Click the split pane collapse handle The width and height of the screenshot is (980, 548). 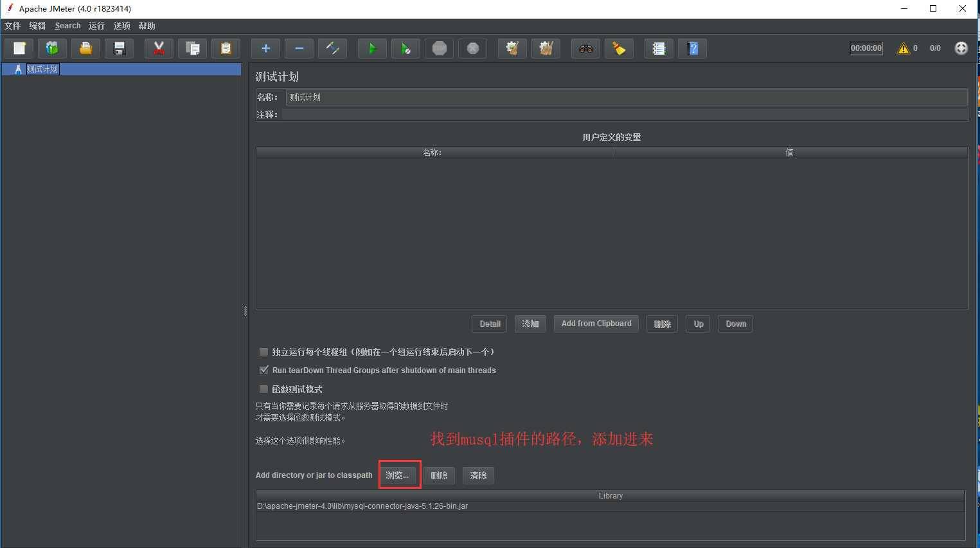tap(245, 311)
